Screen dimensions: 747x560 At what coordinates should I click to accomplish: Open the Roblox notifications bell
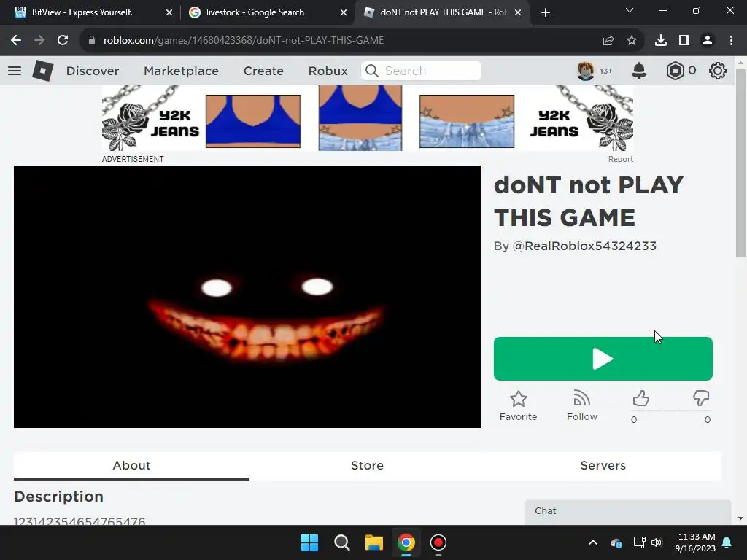[639, 71]
